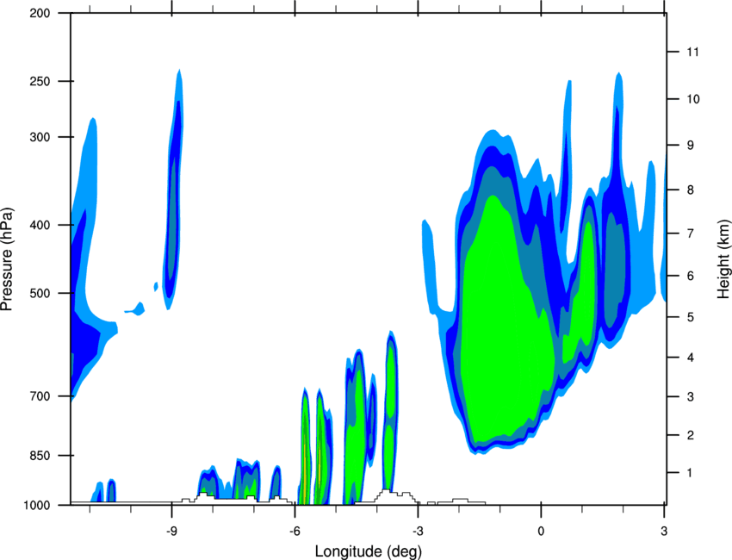
Task: Click the 6 km height tick label
Action: [690, 276]
